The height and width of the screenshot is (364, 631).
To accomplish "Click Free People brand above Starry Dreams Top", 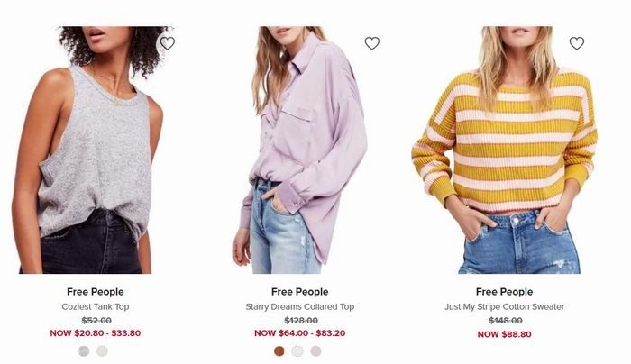I will point(300,292).
